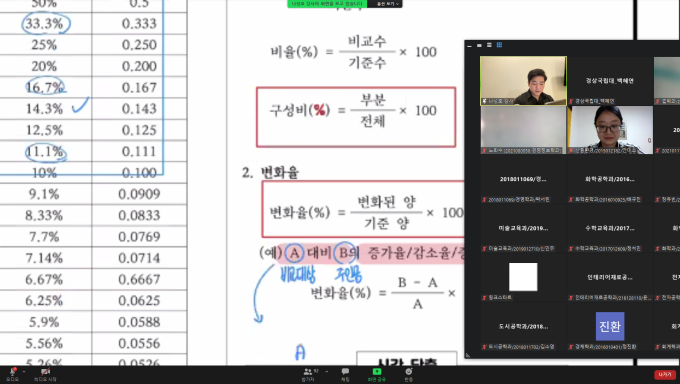This screenshot has height=384, width=680.
Task: Select the single thumbnail view icon
Action: click(x=479, y=45)
